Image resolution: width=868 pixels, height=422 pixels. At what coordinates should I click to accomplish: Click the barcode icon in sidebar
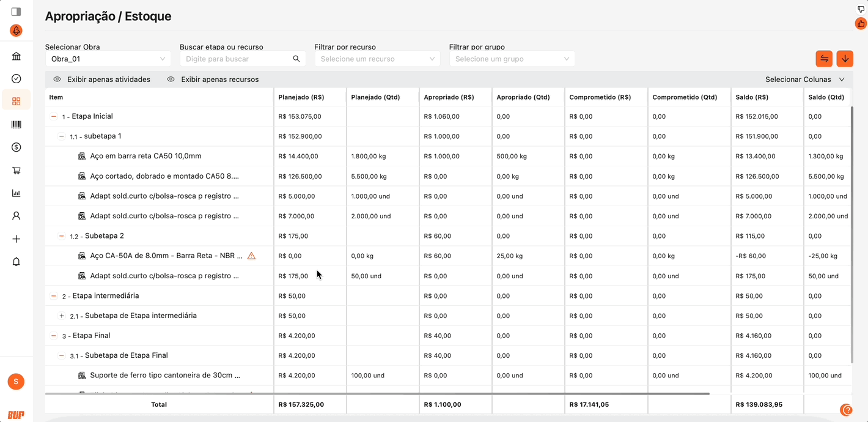17,125
